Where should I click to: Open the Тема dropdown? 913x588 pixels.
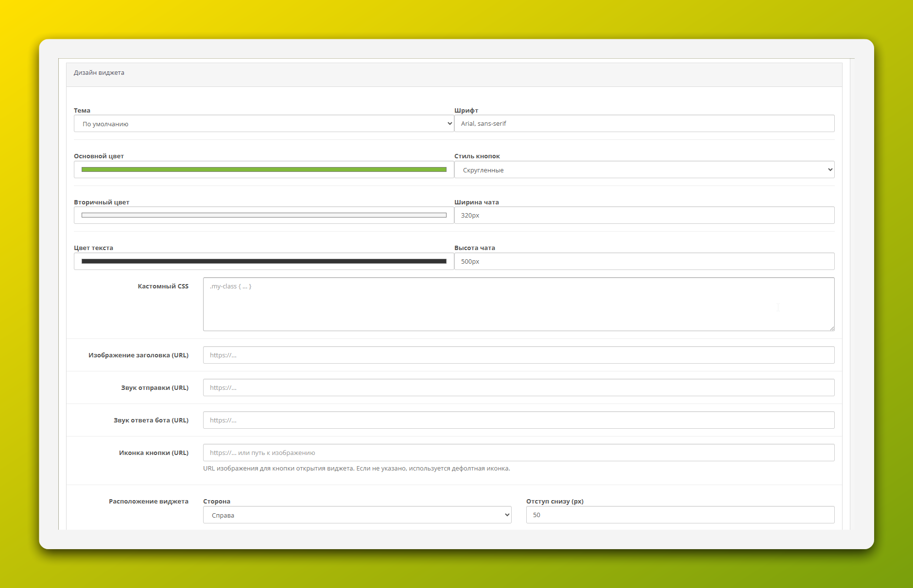(x=263, y=124)
